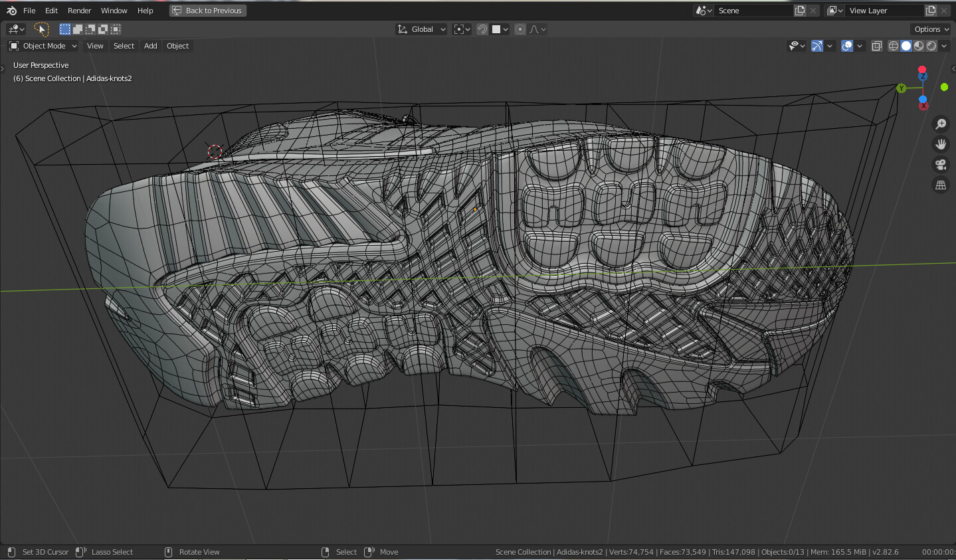Open the Global transform orientation dropdown
956x560 pixels.
pyautogui.click(x=422, y=29)
